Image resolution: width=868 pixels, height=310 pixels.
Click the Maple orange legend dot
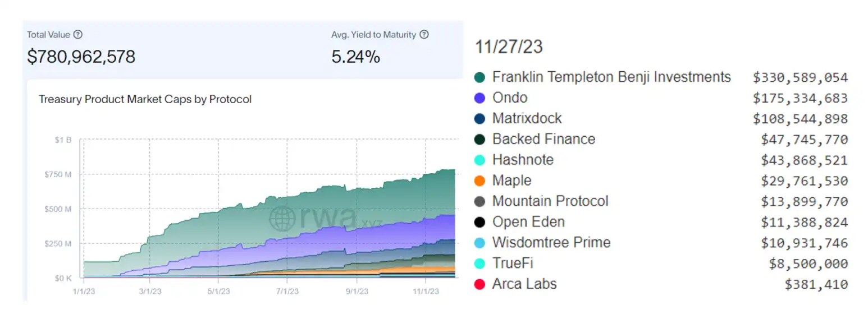[479, 181]
